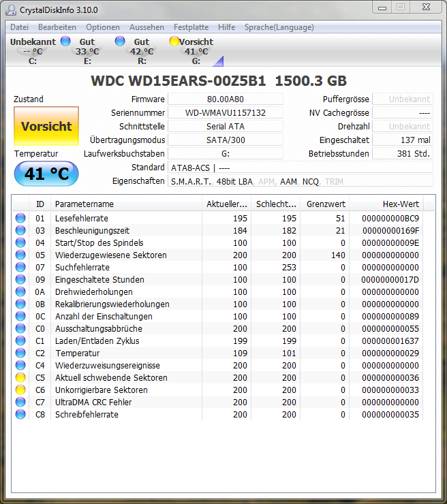Image resolution: width=447 pixels, height=504 pixels.
Task: Select the Gut 33 °C E: drive
Action: click(x=87, y=51)
